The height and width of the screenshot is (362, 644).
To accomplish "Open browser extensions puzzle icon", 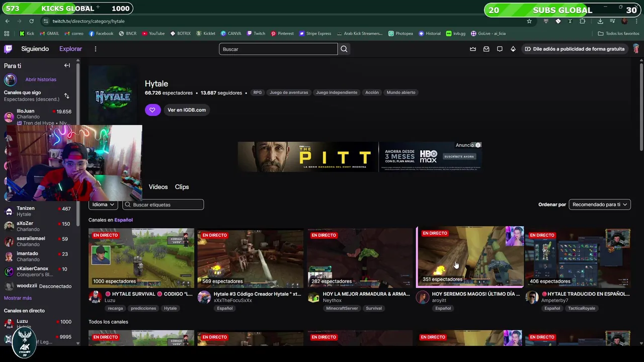I will pyautogui.click(x=582, y=21).
